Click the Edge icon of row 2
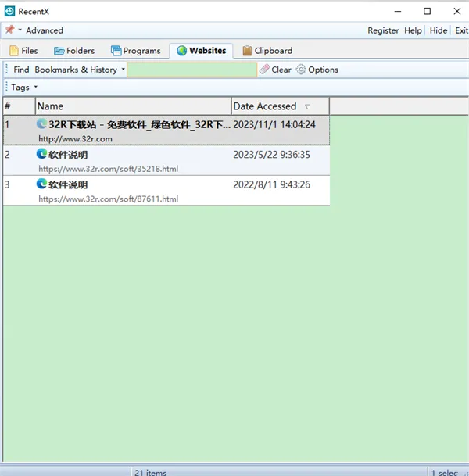 pyautogui.click(x=41, y=154)
